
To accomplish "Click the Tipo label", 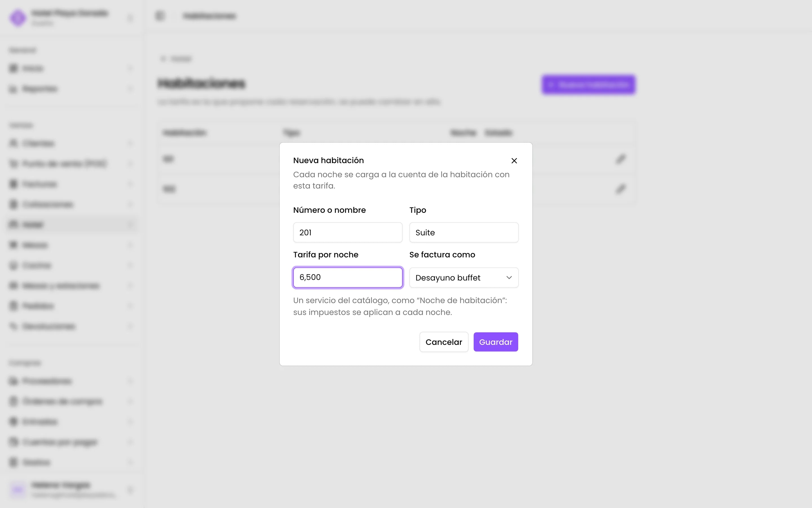I will [x=418, y=210].
